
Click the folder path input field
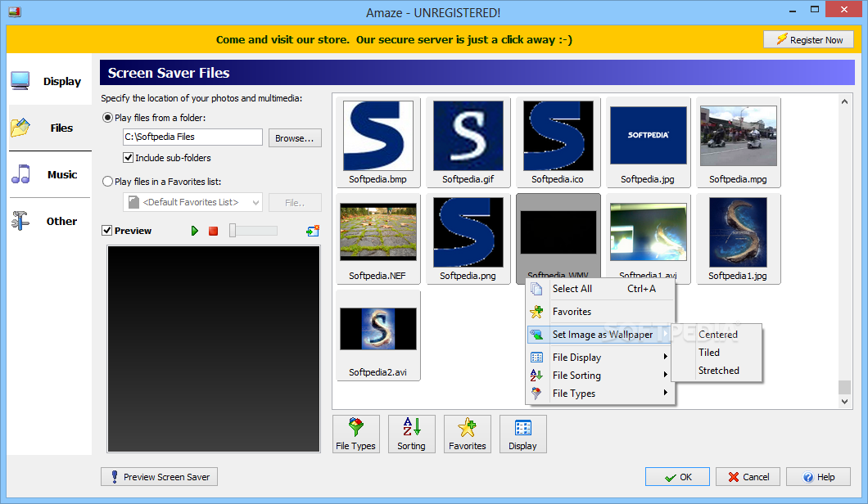coord(192,137)
